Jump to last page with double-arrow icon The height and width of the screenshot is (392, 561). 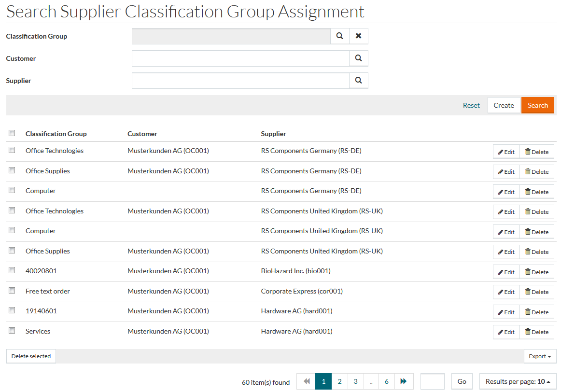[x=404, y=381]
